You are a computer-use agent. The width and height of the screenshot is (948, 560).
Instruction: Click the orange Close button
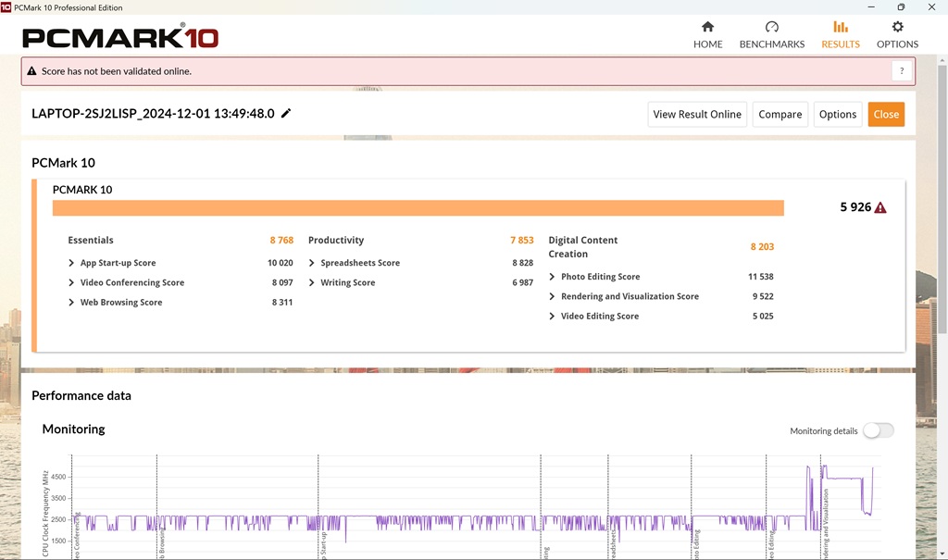point(886,114)
